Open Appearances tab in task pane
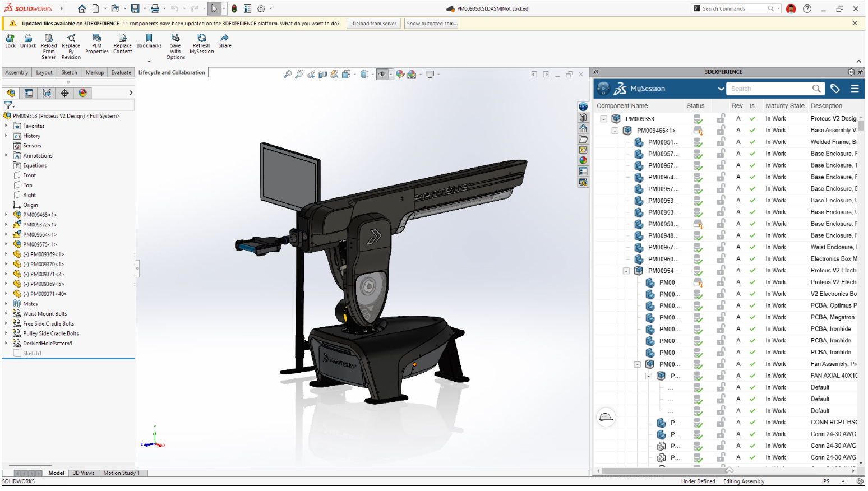The image size is (868, 491). (583, 160)
